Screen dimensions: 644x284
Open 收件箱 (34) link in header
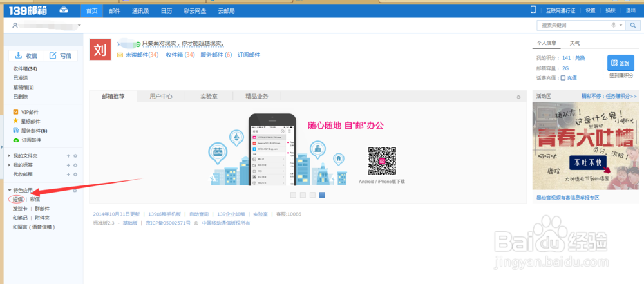[x=180, y=55]
